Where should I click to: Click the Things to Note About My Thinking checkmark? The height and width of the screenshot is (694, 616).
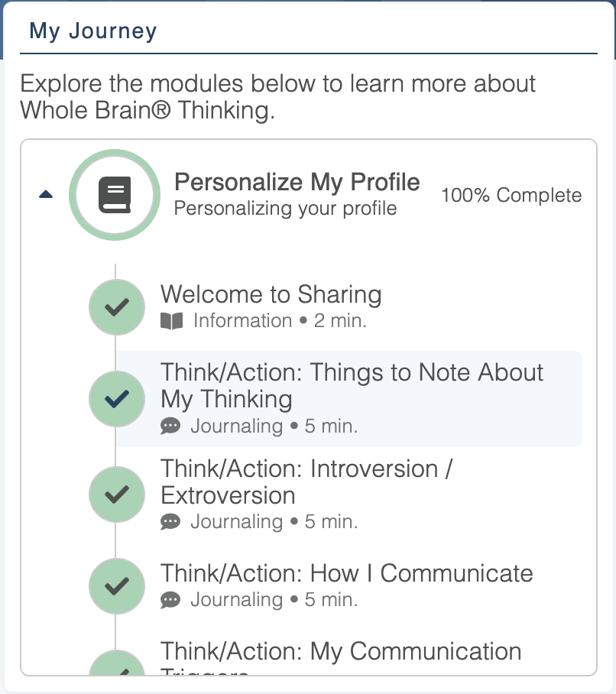pyautogui.click(x=116, y=398)
